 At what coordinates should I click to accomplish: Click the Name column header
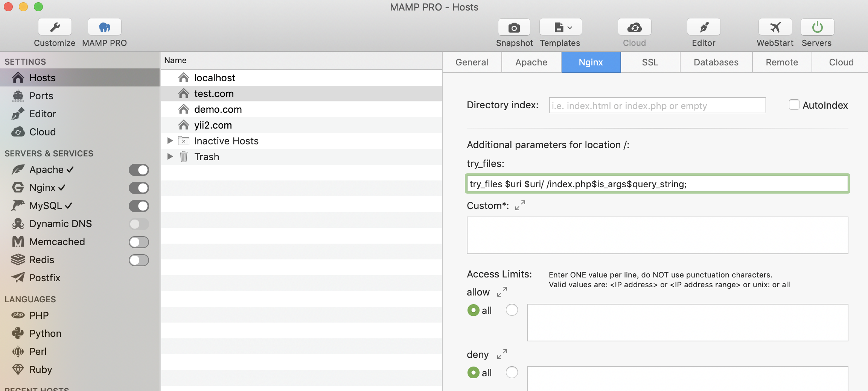point(302,61)
